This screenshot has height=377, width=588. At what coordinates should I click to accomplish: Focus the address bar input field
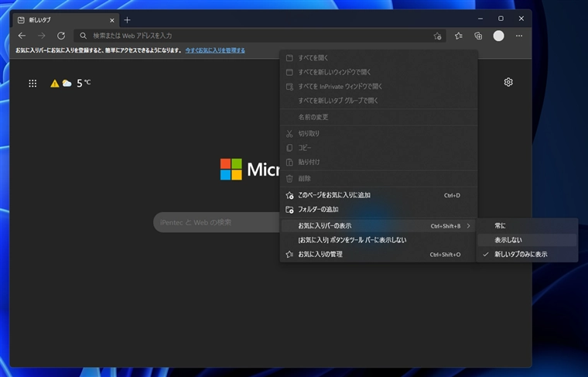pos(259,36)
